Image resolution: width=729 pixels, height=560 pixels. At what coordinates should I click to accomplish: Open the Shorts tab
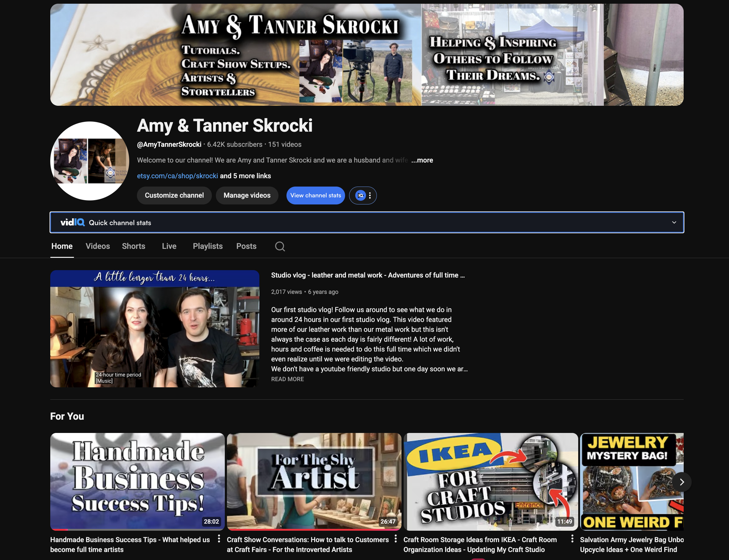(x=133, y=246)
